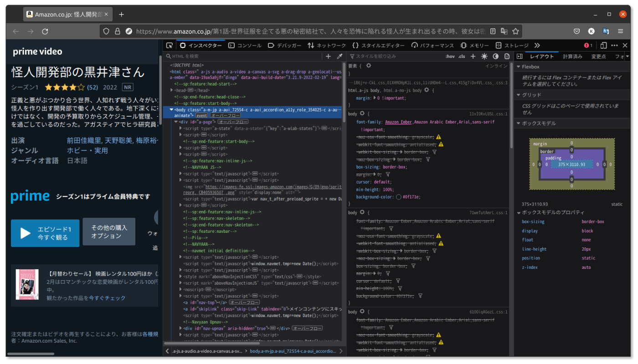Open the 71weTutAmrL.css:1 stylesheet source link
The image size is (638, 364).
(x=489, y=213)
